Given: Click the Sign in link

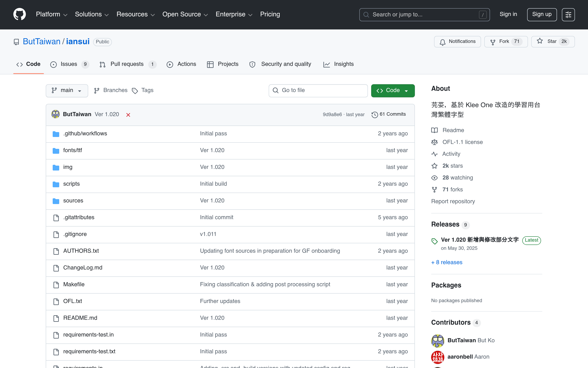Looking at the screenshot, I should click(508, 14).
